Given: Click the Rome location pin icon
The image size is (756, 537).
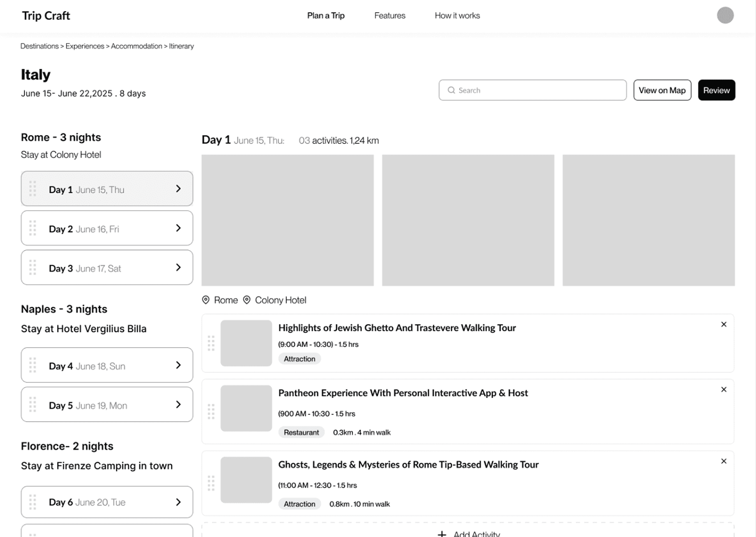Looking at the screenshot, I should (x=206, y=300).
